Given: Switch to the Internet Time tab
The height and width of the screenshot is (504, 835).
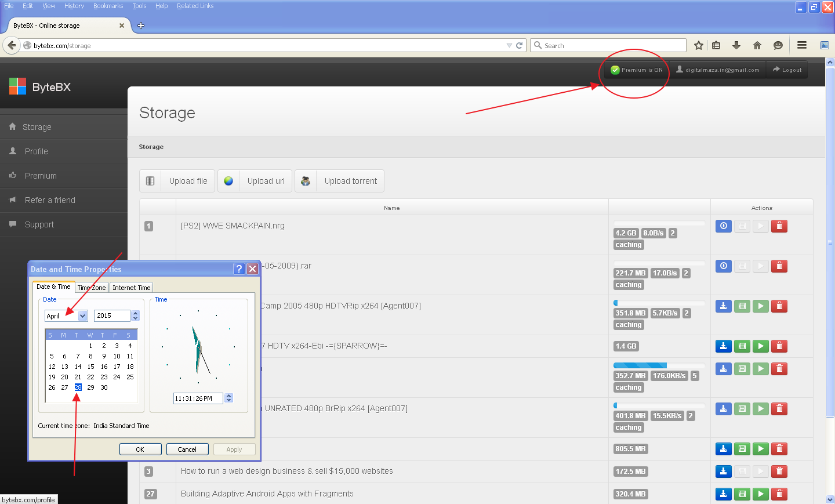Looking at the screenshot, I should click(132, 288).
